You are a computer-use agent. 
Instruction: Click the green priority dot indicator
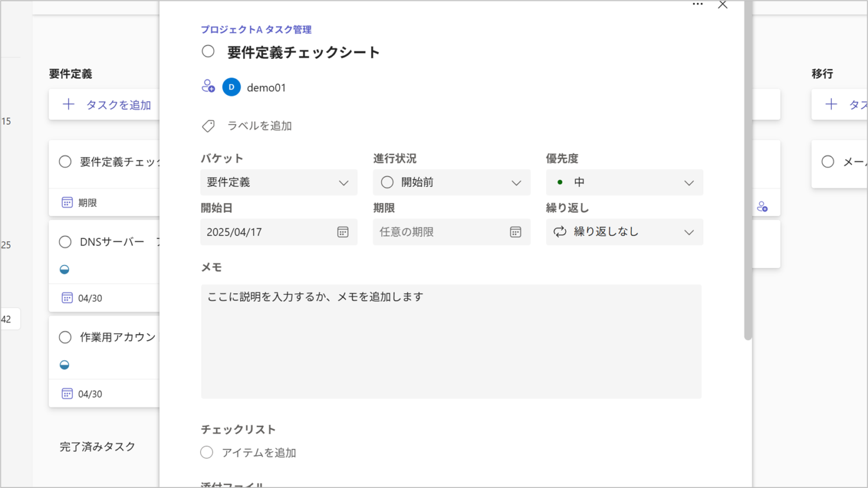560,182
